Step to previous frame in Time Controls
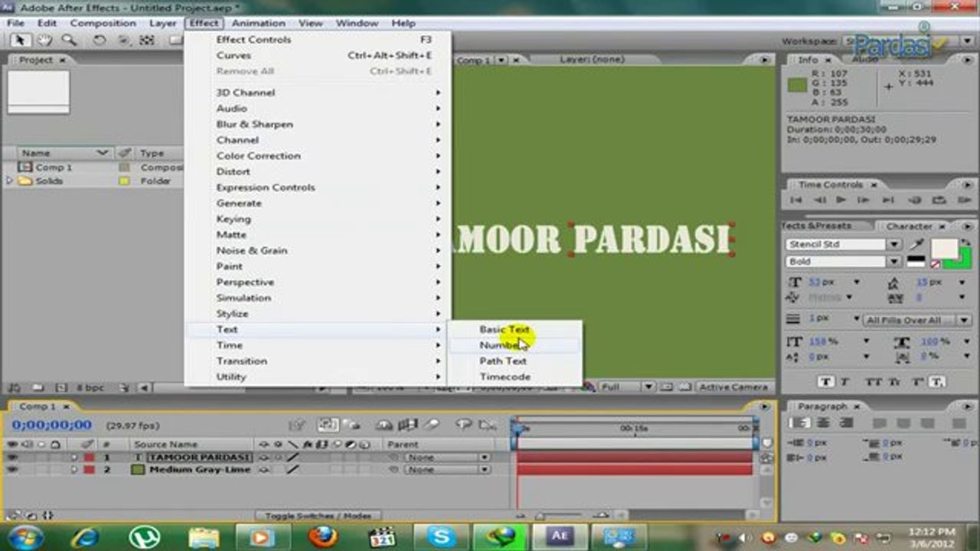 click(819, 200)
